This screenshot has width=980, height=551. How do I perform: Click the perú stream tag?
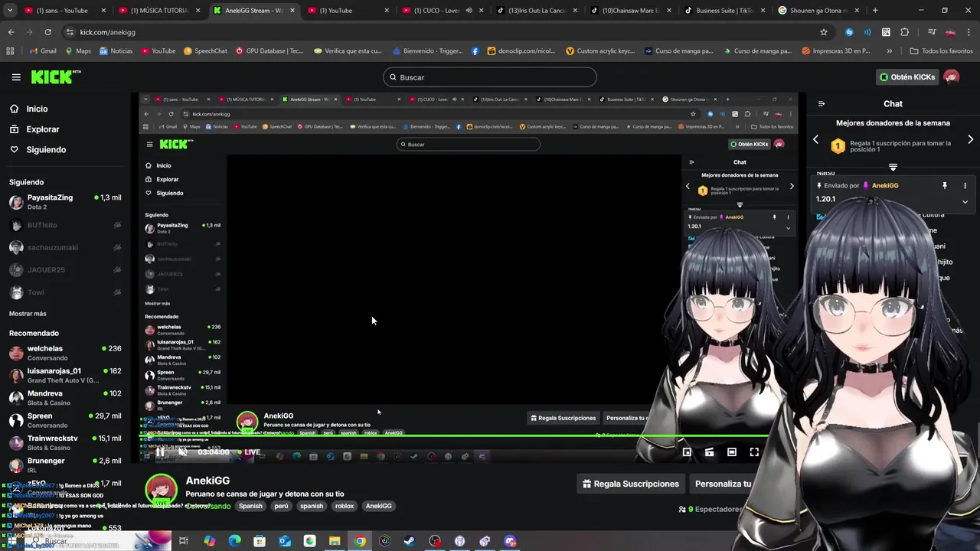pyautogui.click(x=282, y=506)
